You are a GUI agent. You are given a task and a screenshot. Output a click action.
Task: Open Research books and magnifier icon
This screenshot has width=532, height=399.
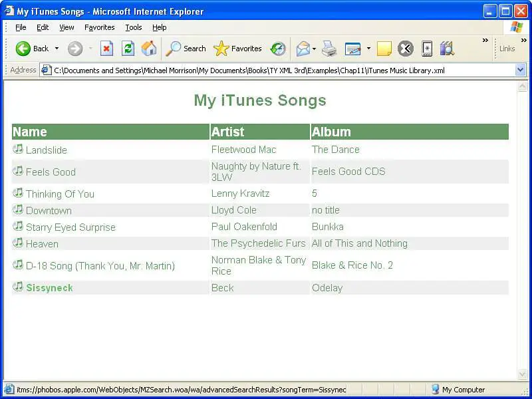[447, 49]
